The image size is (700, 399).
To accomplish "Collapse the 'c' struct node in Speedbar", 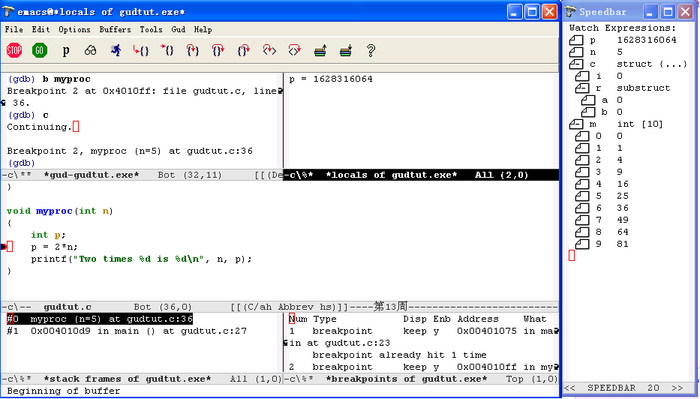I will point(576,64).
